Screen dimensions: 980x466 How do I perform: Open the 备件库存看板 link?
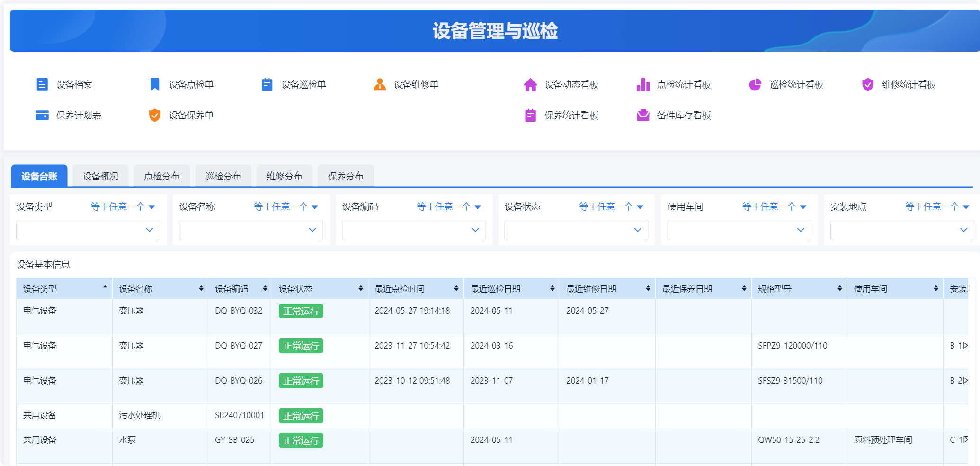coord(684,115)
